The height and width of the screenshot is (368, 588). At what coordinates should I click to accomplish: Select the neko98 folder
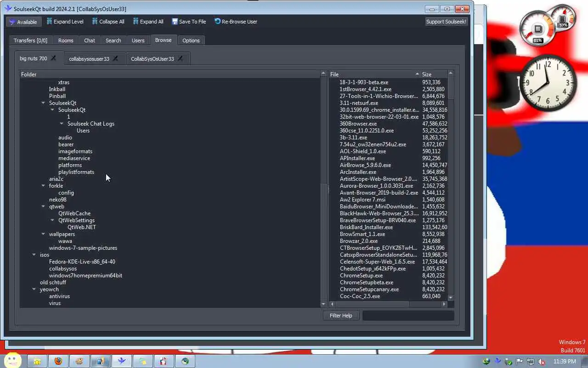57,200
